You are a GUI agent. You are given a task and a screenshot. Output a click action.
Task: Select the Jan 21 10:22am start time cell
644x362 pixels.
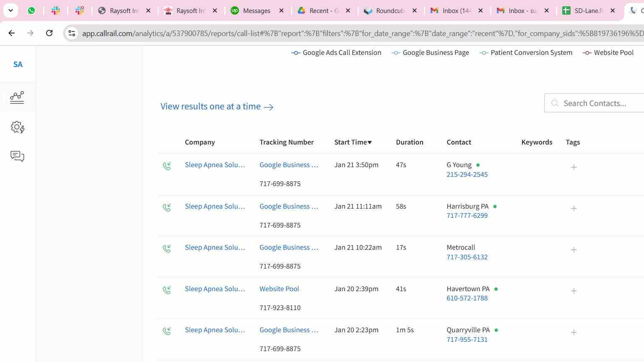pos(358,248)
